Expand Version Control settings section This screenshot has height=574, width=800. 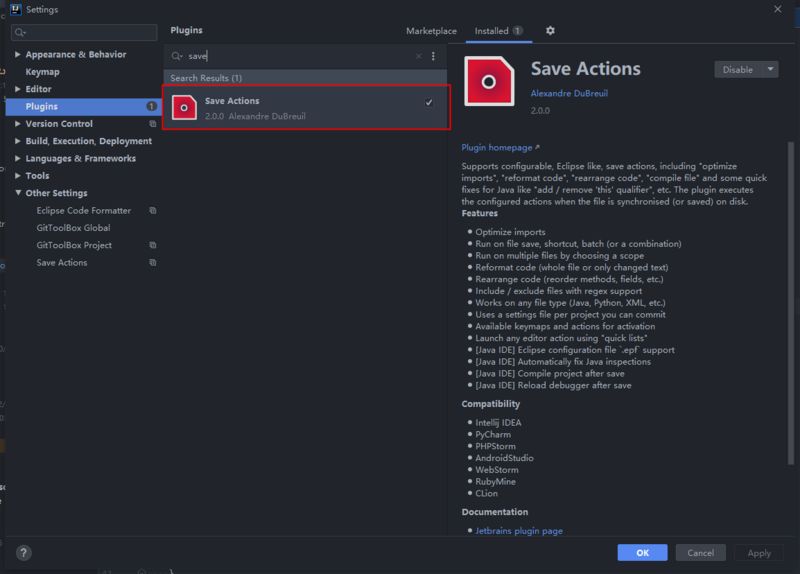tap(17, 123)
